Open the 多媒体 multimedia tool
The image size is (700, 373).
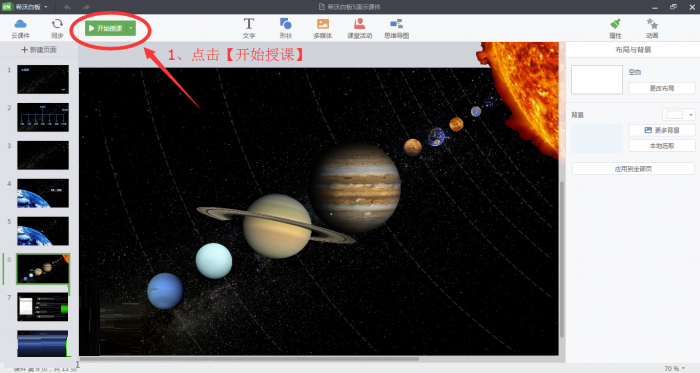[x=323, y=28]
